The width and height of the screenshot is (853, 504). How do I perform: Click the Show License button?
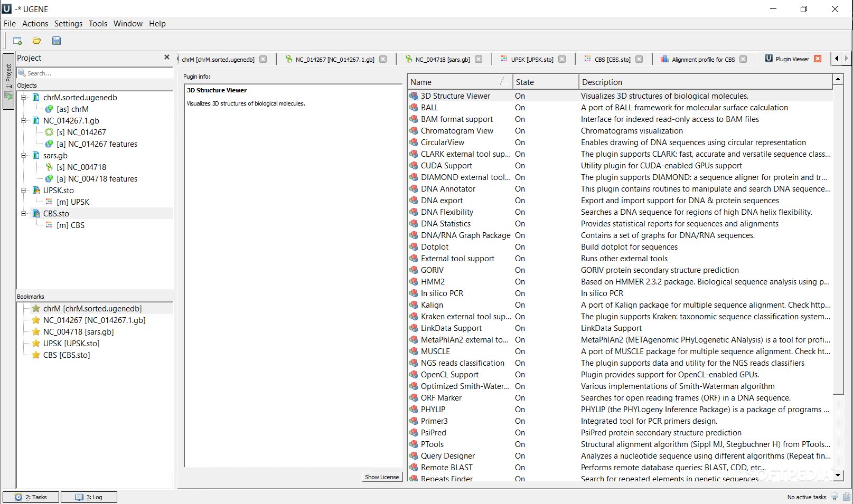[x=382, y=477]
